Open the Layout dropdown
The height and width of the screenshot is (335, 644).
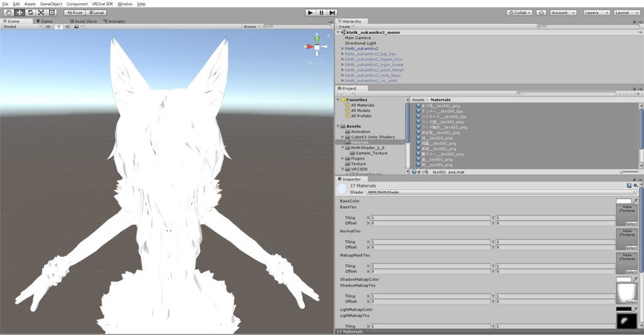(627, 13)
